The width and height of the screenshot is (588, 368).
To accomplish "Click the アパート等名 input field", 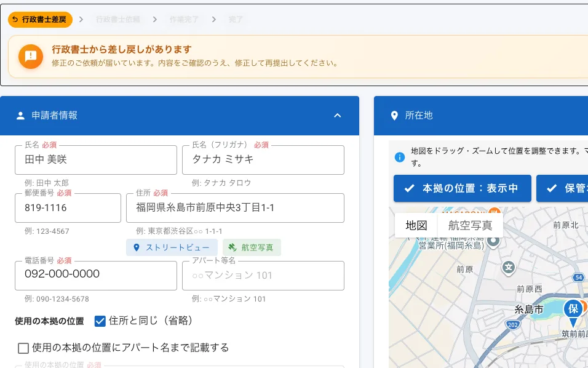I will point(263,275).
